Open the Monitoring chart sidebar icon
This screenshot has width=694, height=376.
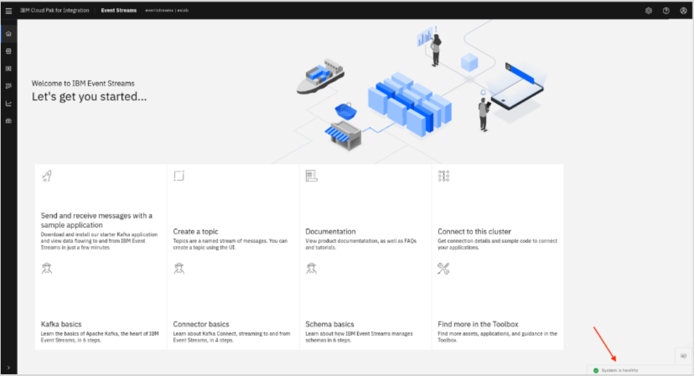click(x=8, y=104)
